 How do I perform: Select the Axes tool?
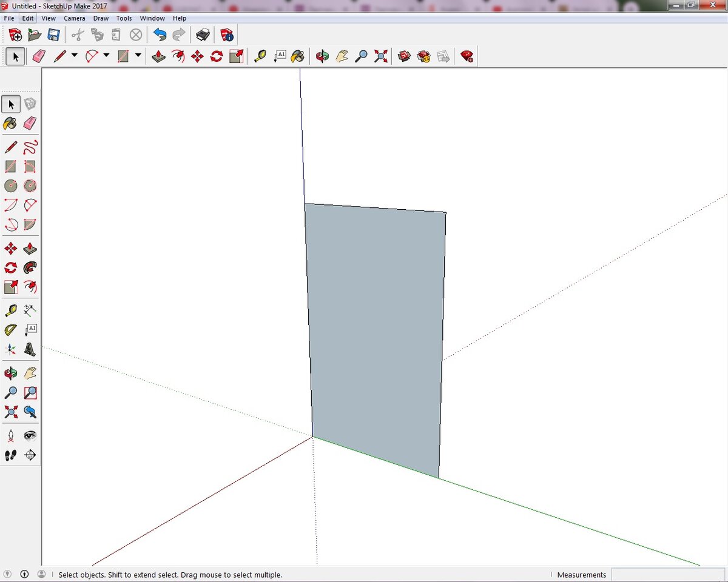[x=11, y=349]
